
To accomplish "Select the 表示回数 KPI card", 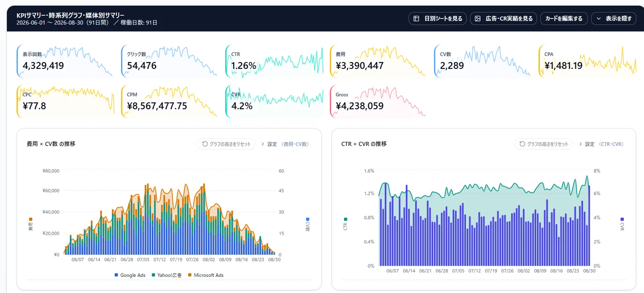I will coord(64,61).
